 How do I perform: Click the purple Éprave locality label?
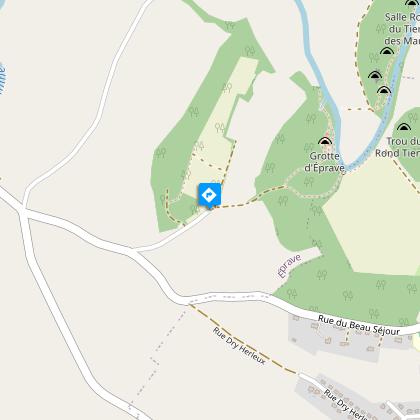point(289,266)
